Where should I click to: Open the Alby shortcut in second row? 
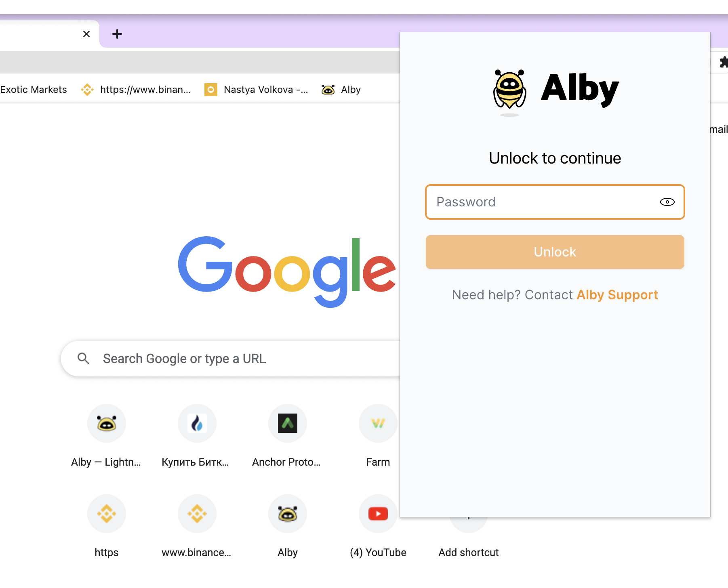click(x=288, y=514)
